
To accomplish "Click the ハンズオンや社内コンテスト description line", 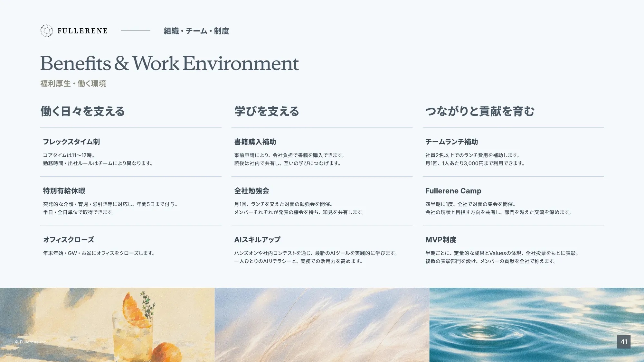I will point(316,253).
